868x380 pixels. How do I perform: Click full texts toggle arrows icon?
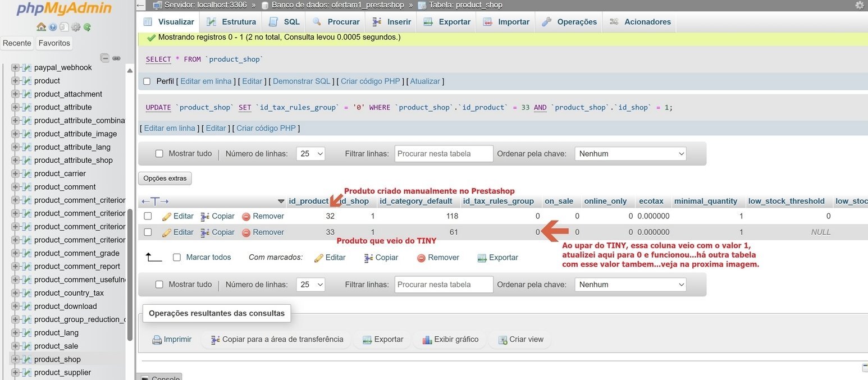point(155,201)
